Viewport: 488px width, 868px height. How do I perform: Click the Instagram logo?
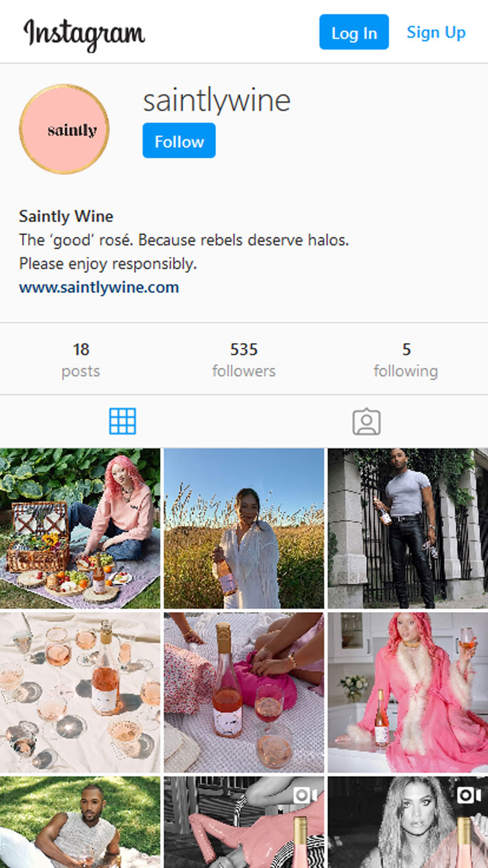coord(84,33)
